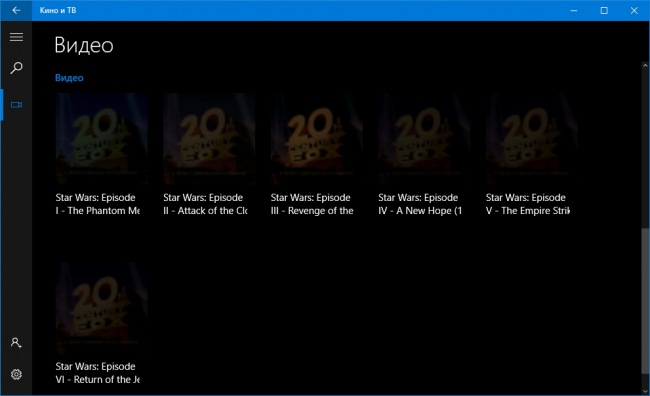Click the scrollbar up arrow

tap(645, 66)
